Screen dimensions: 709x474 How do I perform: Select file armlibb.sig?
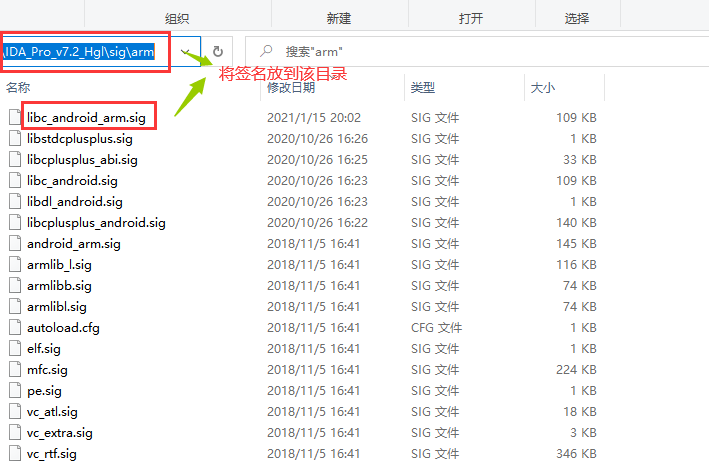[59, 286]
